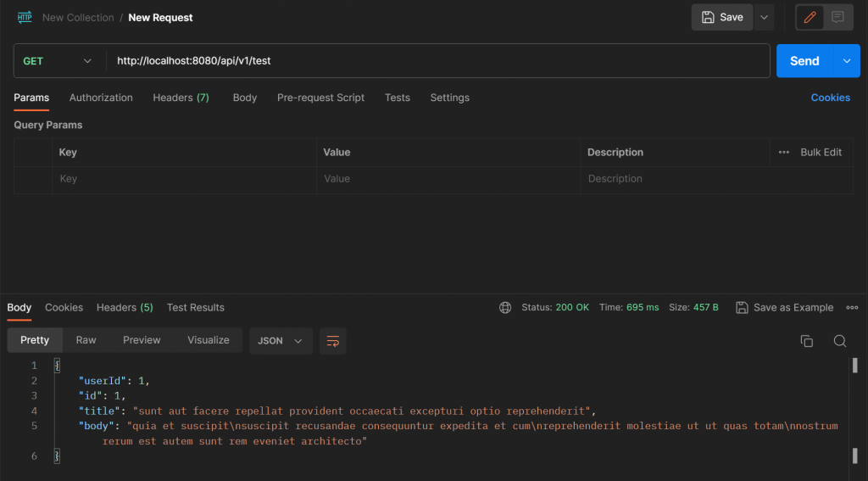
Task: Open the comments icon
Action: (837, 17)
